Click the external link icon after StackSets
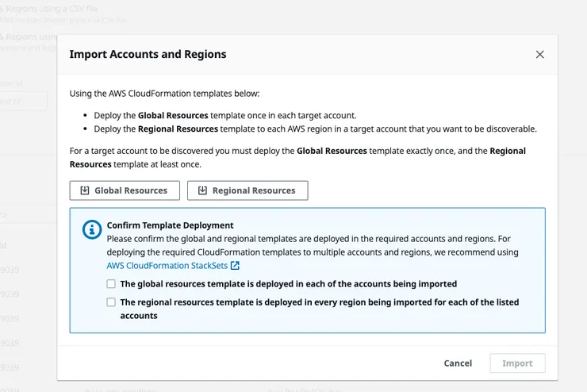 pos(235,266)
